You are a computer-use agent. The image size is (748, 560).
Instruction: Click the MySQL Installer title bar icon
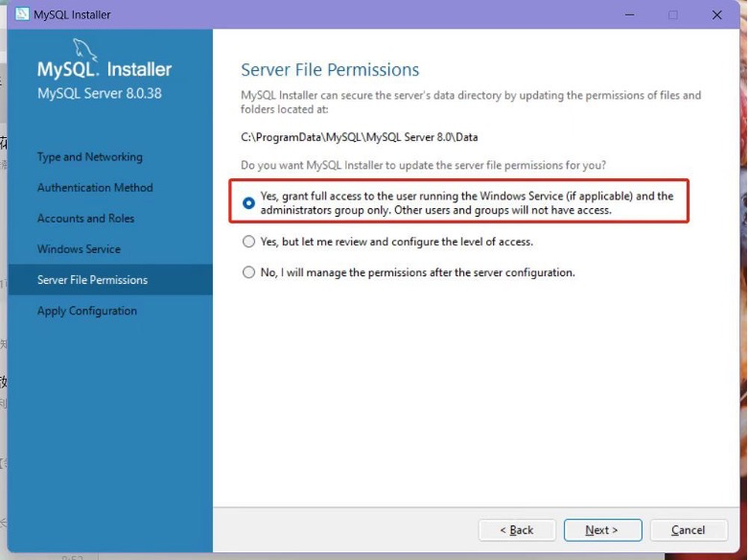pyautogui.click(x=22, y=14)
